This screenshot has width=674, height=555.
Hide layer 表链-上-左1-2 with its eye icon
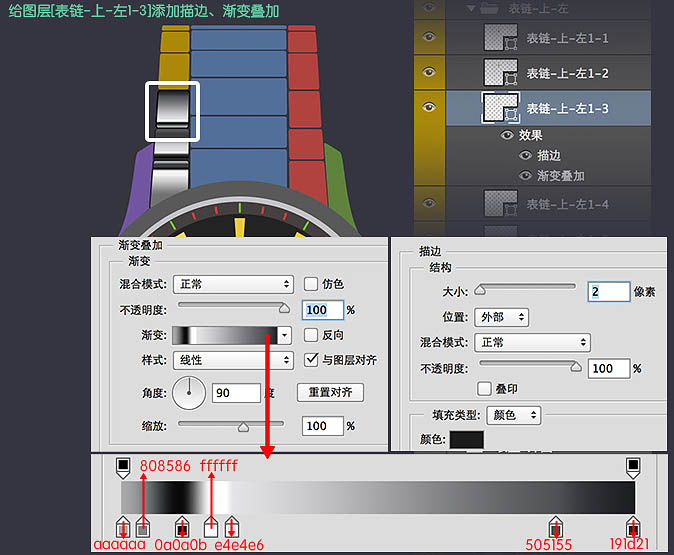click(429, 72)
